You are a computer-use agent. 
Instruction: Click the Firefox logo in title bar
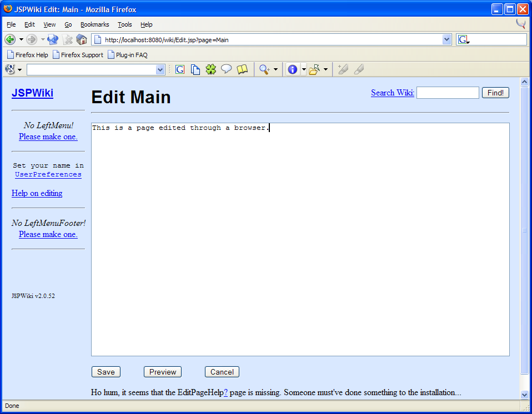[x=8, y=8]
